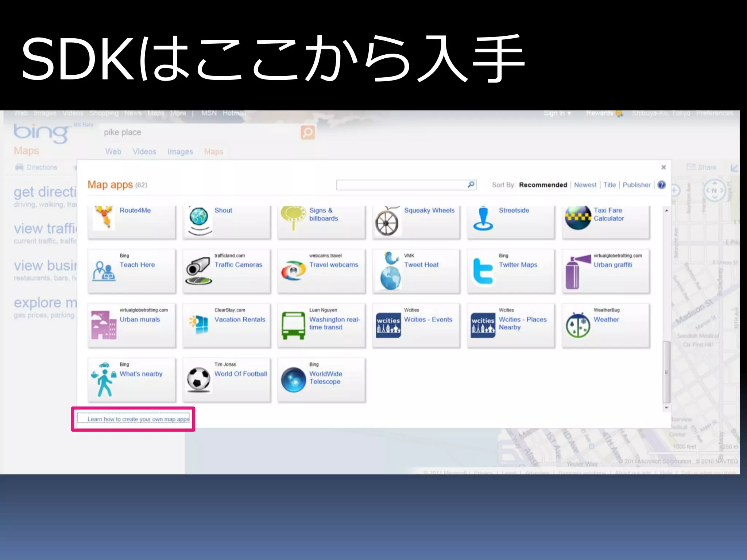Open the Wcities - Events icon
Image resolution: width=747 pixels, height=560 pixels.
[388, 325]
